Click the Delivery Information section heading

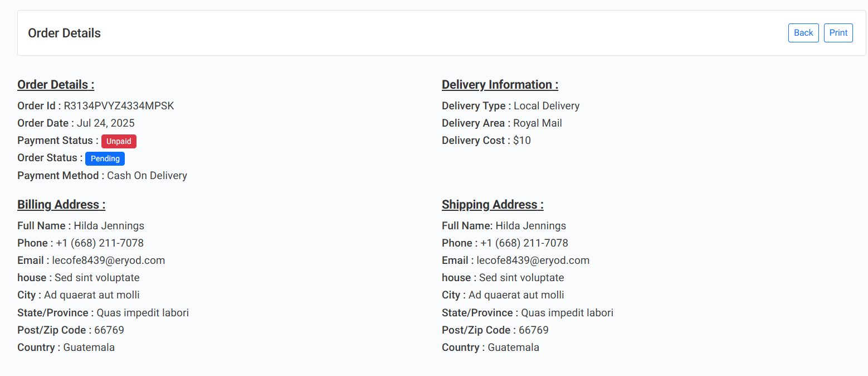(x=500, y=85)
